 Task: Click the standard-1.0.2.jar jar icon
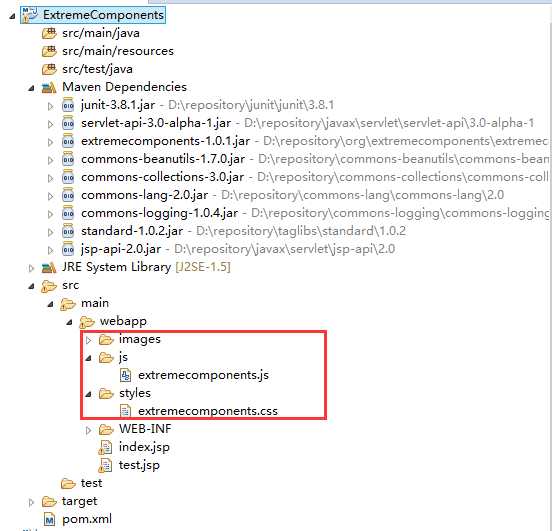point(68,231)
